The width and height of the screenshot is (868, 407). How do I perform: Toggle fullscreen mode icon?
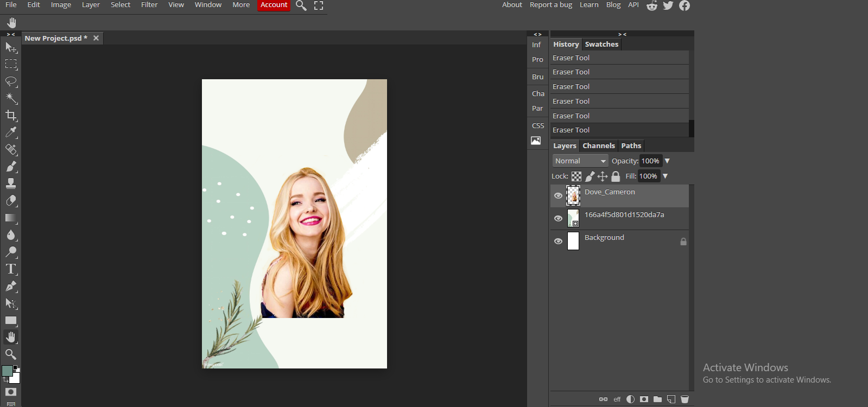(x=319, y=5)
